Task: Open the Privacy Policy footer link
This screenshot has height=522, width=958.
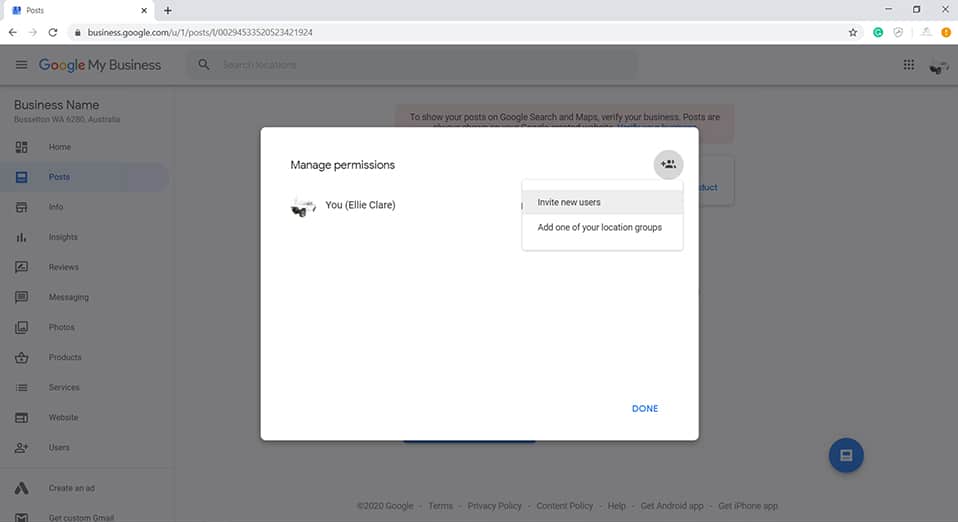Action: pyautogui.click(x=494, y=506)
